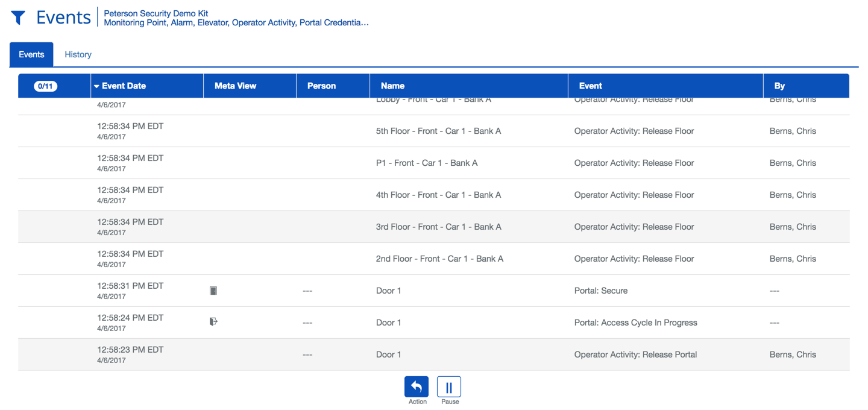This screenshot has height=410, width=868.
Task: Click Berns, Chris in the Release Portal row
Action: pyautogui.click(x=793, y=355)
